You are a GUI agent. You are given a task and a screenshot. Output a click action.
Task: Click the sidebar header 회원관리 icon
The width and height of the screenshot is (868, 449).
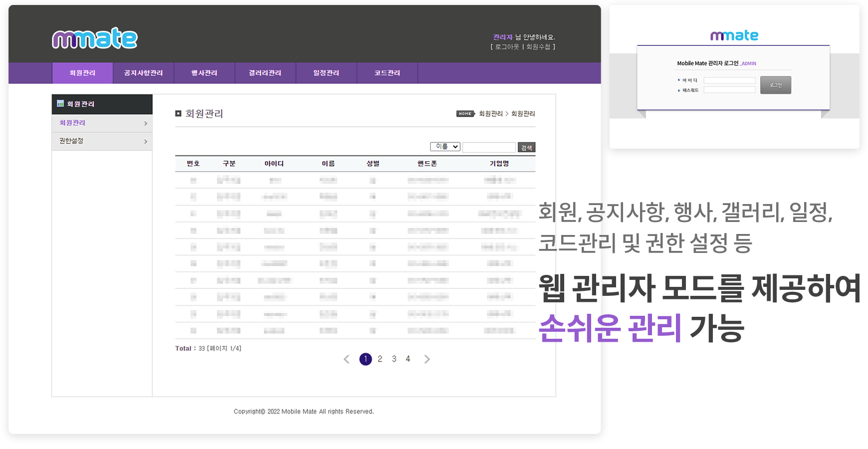[x=60, y=103]
